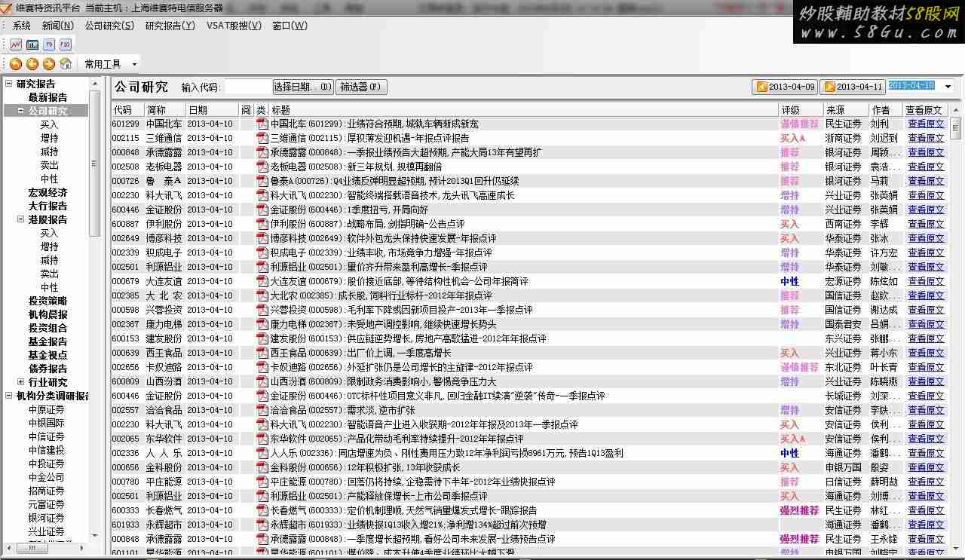Collapse the 研究报告 tree root
The image size is (965, 560).
(x=9, y=84)
